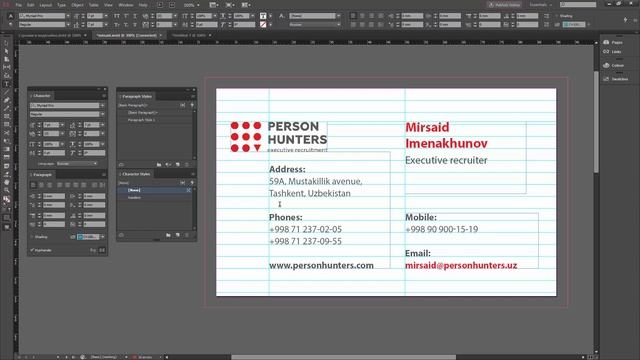Create new style group in Character Styles panel

(x=168, y=235)
